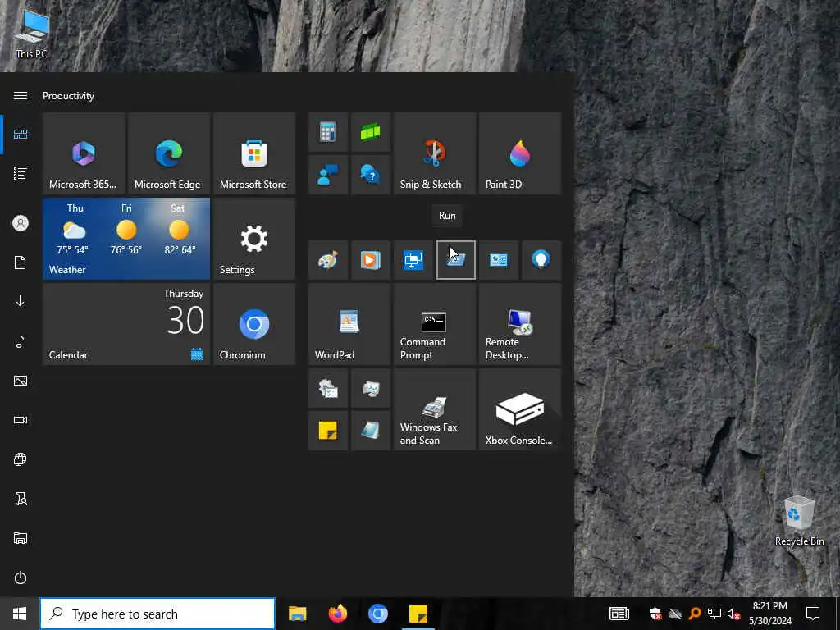The height and width of the screenshot is (630, 840).
Task: Click the Productivity group header
Action: pos(69,96)
